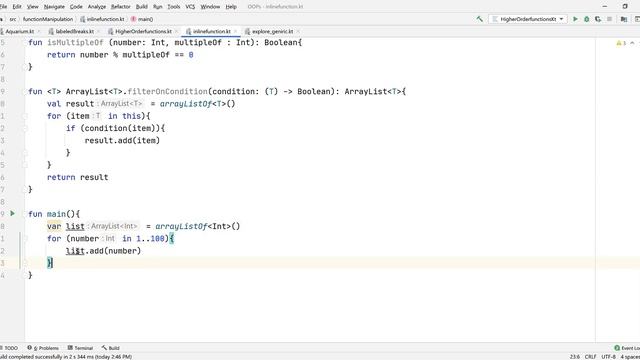Viewport: 640px width, 360px height.
Task: Click 'arrayListOf<Int>()' call in main
Action: point(198,226)
